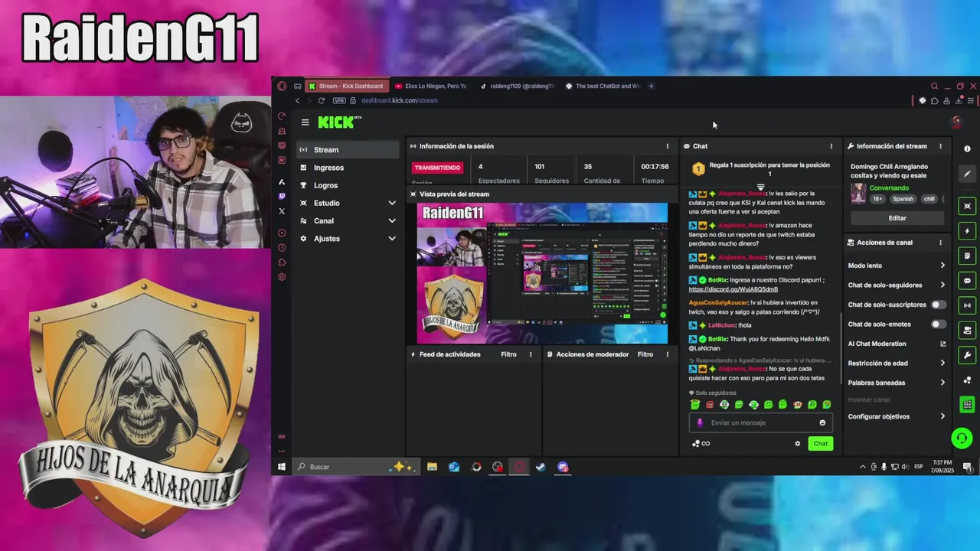Open File Explorer from the taskbar
The height and width of the screenshot is (551, 980).
click(x=432, y=467)
